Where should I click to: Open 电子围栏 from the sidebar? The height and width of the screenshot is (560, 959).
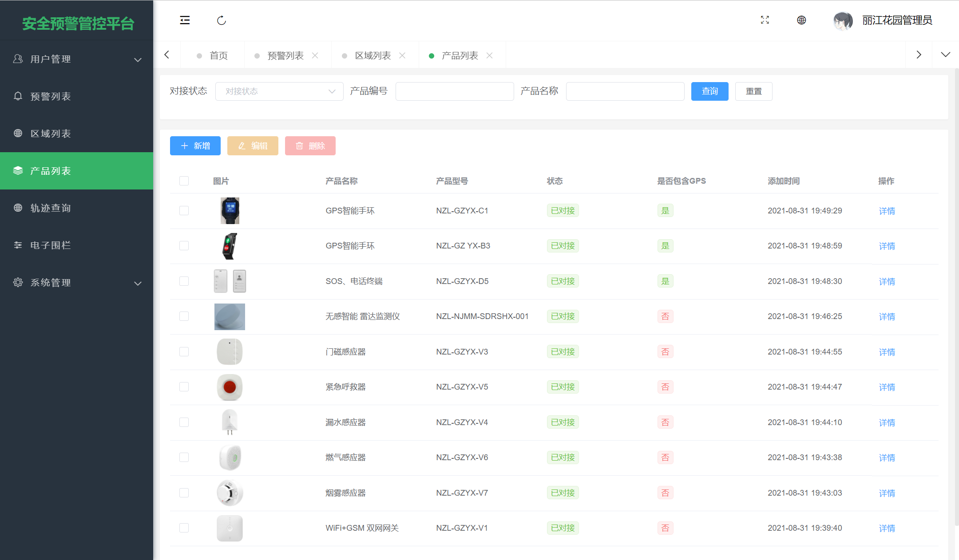click(50, 245)
